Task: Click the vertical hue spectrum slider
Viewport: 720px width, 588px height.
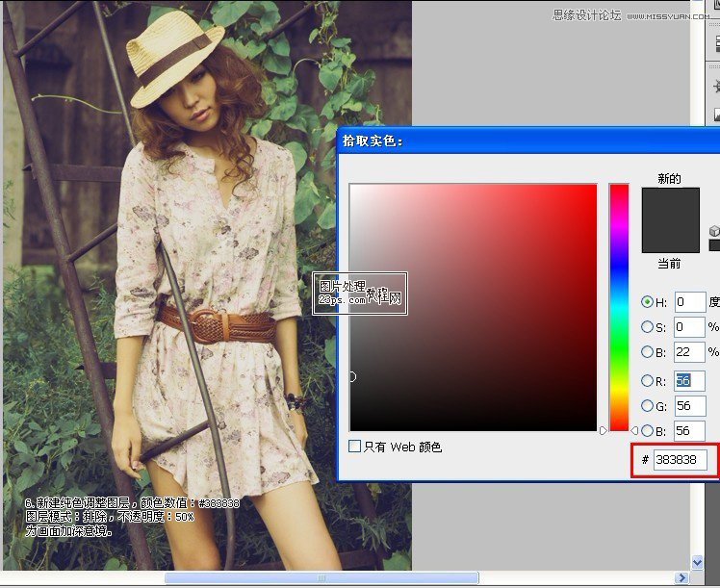Action: pyautogui.click(x=619, y=308)
